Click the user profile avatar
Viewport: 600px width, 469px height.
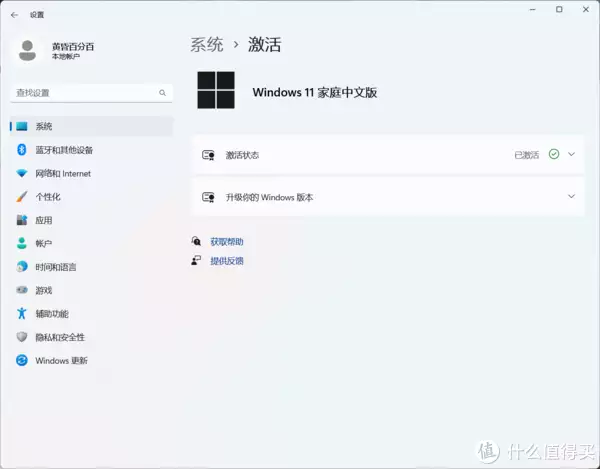coord(27,50)
